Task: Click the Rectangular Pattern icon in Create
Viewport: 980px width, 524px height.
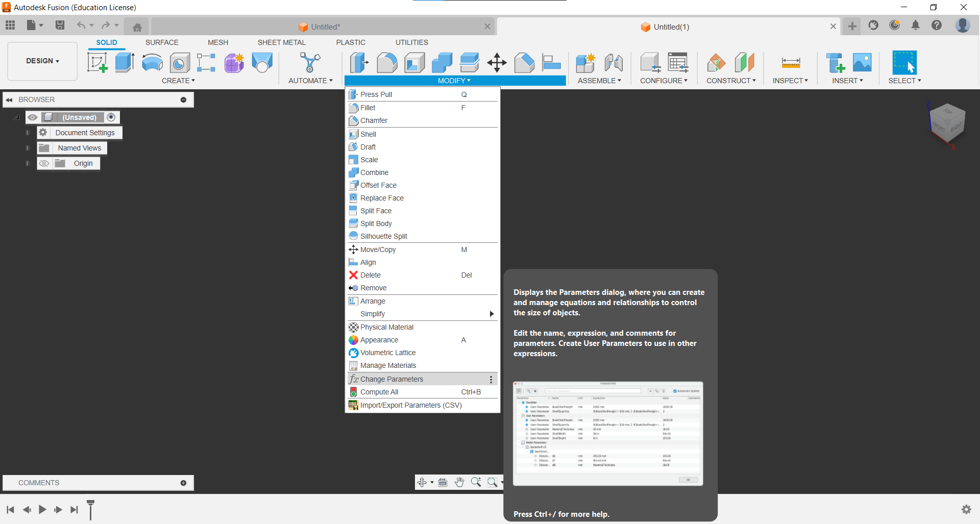Action: [206, 63]
